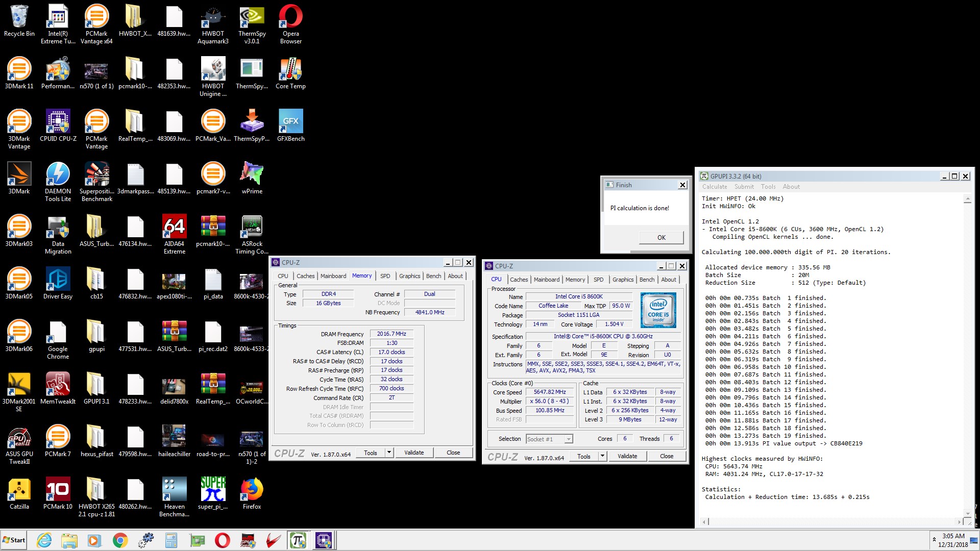The height and width of the screenshot is (551, 980).
Task: Launch Core Temp desktop icon
Action: (x=290, y=73)
